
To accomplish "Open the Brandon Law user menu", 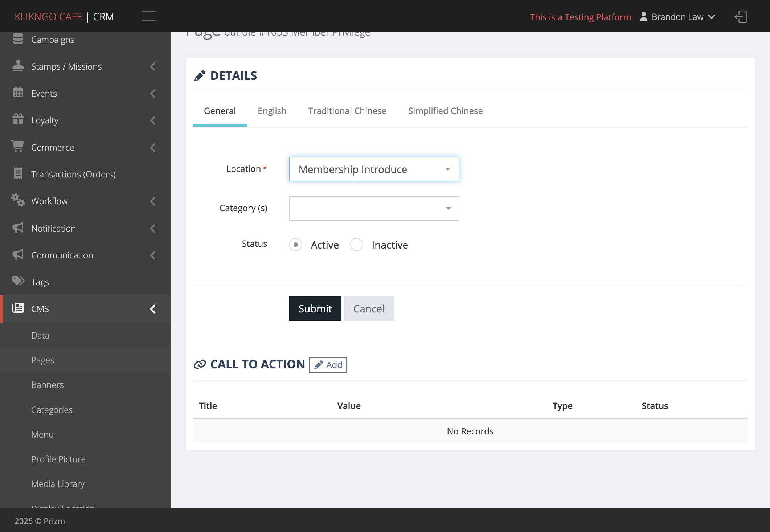I will click(x=678, y=17).
